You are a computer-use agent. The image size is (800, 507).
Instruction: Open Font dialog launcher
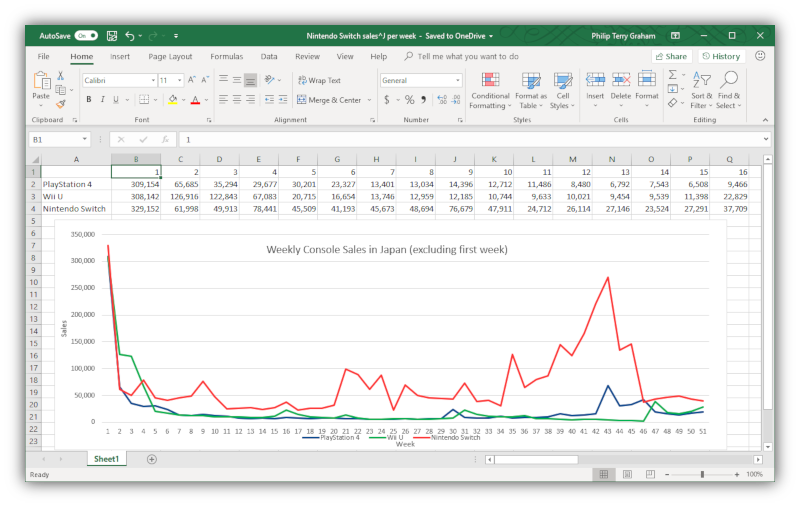pos(209,120)
